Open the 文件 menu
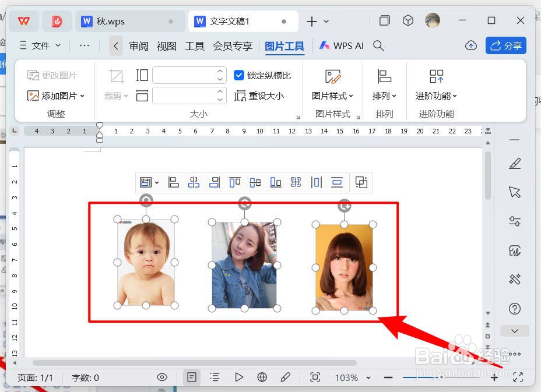Screen dimensions: 541x392 40,45
